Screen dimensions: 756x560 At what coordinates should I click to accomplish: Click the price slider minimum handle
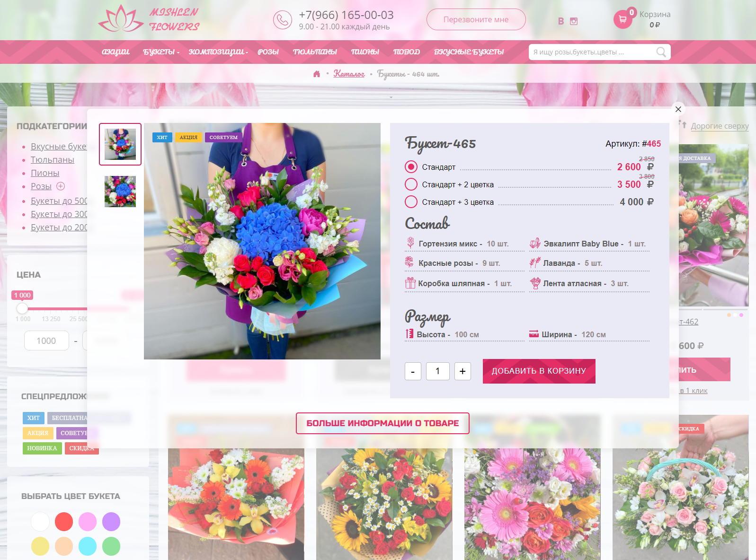[22, 308]
